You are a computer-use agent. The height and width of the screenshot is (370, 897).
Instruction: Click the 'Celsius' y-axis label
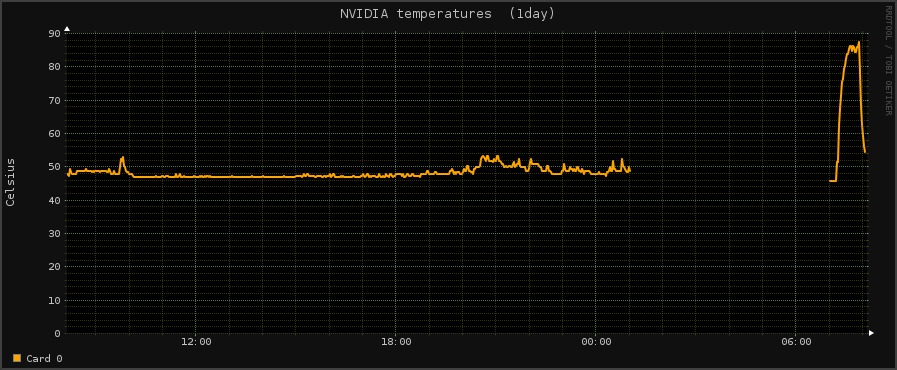point(10,182)
